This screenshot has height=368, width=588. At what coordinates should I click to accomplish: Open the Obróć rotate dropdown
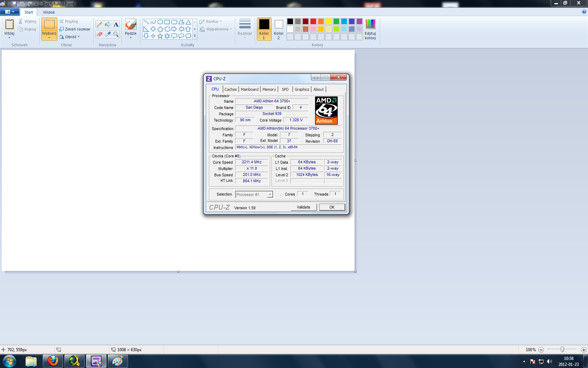tap(70, 37)
